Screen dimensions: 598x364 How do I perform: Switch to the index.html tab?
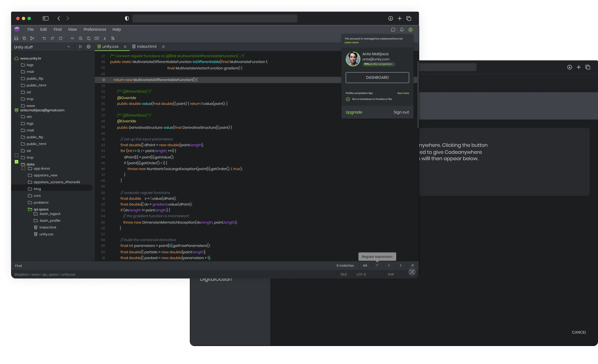pyautogui.click(x=146, y=47)
